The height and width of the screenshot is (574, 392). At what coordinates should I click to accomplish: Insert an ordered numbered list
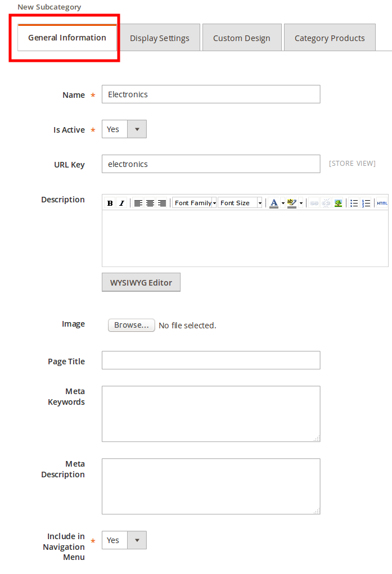pyautogui.click(x=366, y=203)
